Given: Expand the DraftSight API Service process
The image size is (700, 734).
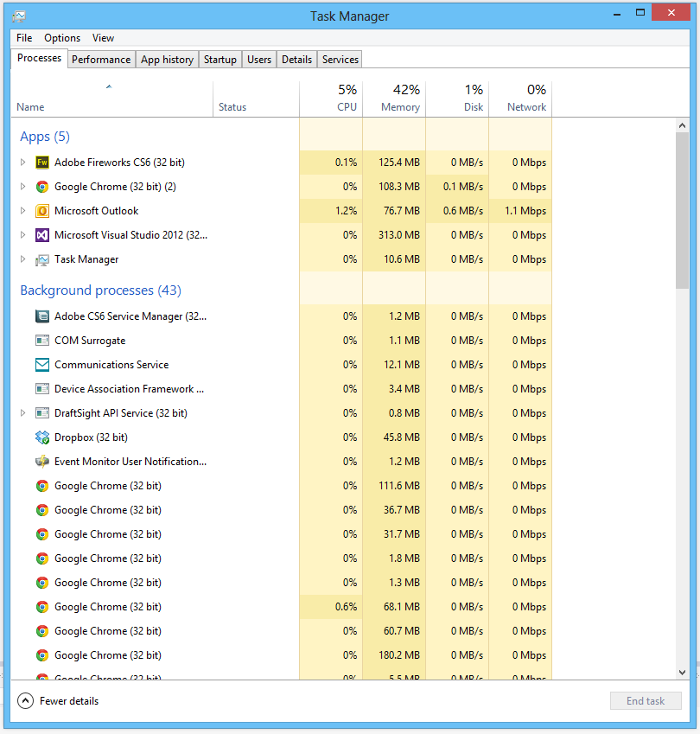Looking at the screenshot, I should pyautogui.click(x=22, y=412).
